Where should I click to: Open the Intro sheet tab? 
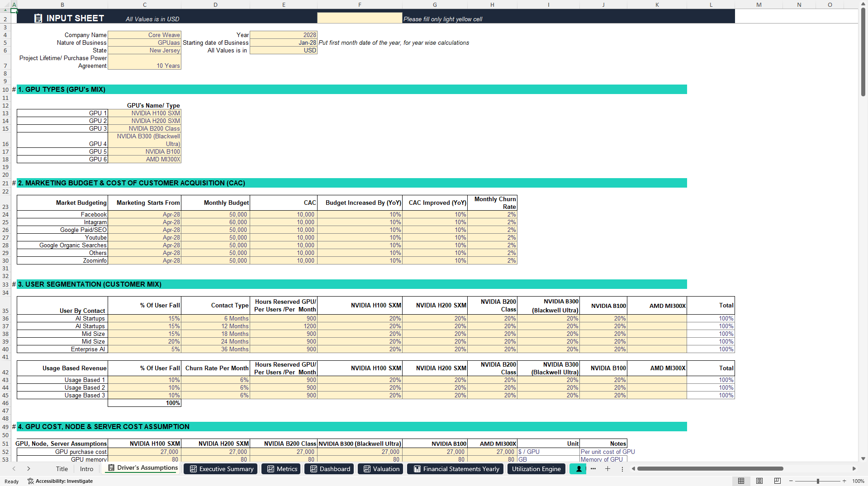(86, 469)
